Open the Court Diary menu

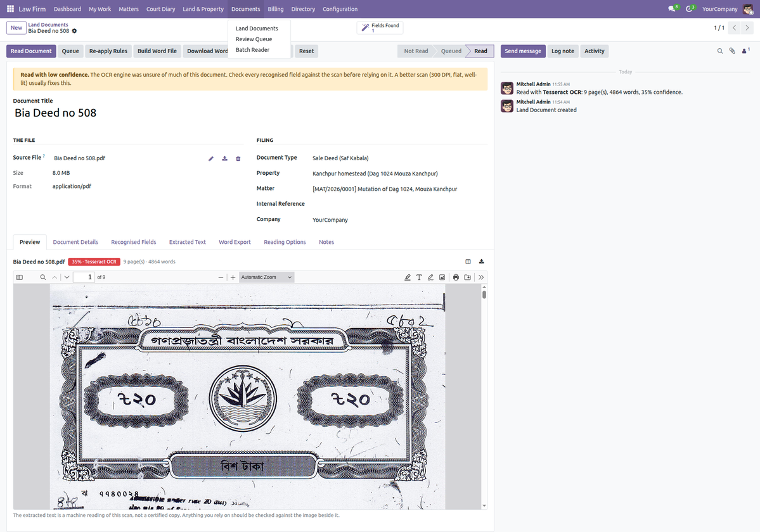tap(160, 9)
